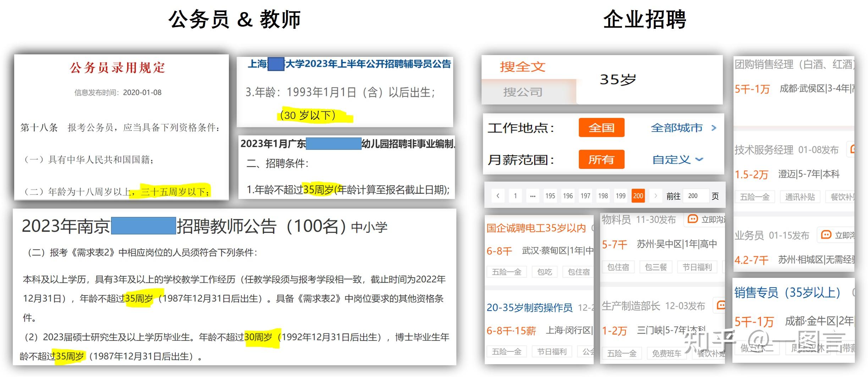
Task: Click the 包吃 benefit tag
Action: pyautogui.click(x=544, y=272)
